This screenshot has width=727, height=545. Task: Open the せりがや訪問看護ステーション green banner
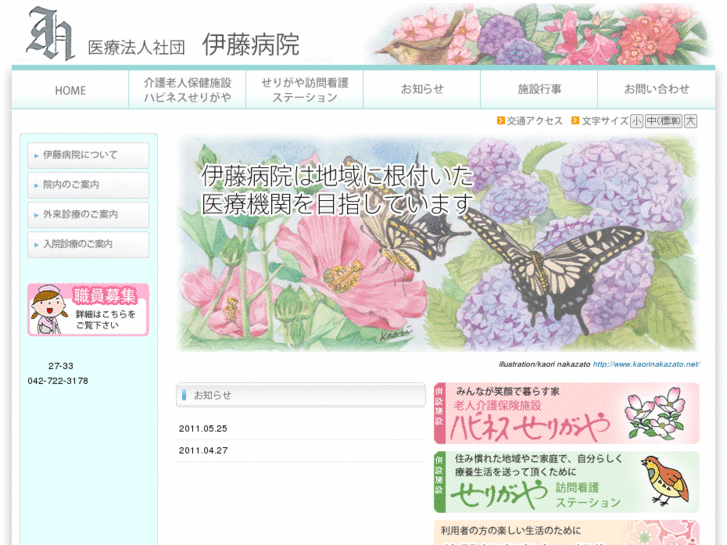(x=567, y=482)
